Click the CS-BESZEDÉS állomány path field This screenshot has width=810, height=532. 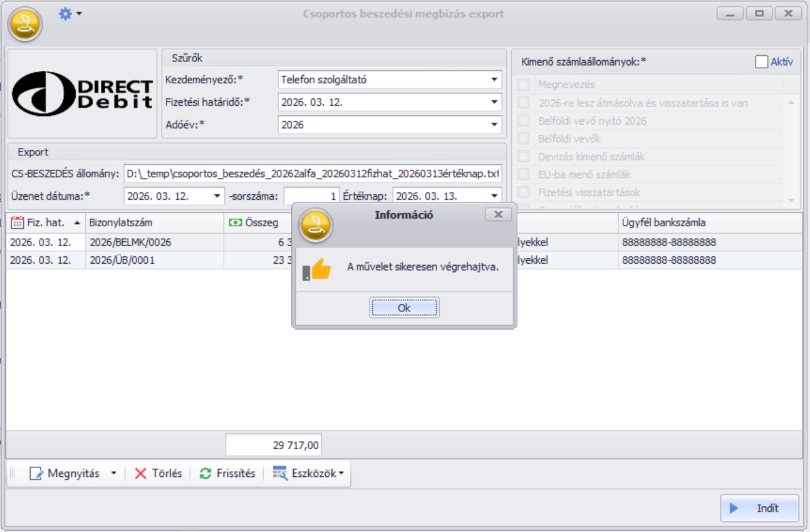[312, 173]
